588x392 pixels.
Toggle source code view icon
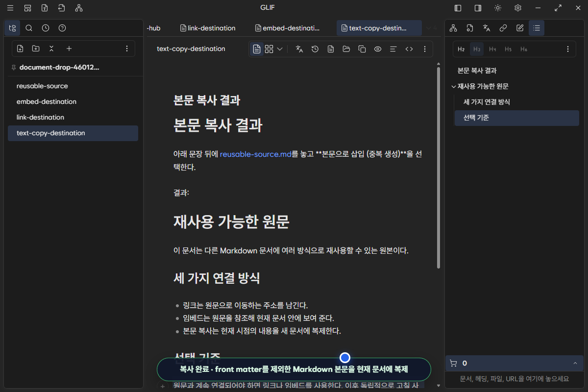[409, 49]
